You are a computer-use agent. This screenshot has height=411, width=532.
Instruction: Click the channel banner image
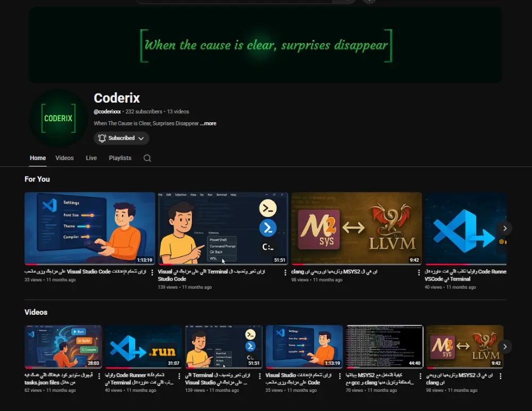click(x=266, y=45)
